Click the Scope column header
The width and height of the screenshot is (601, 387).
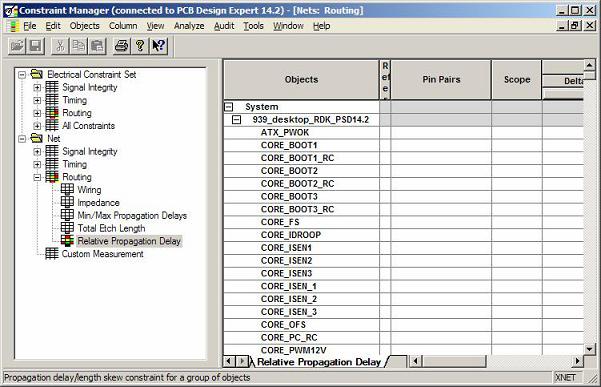[517, 80]
